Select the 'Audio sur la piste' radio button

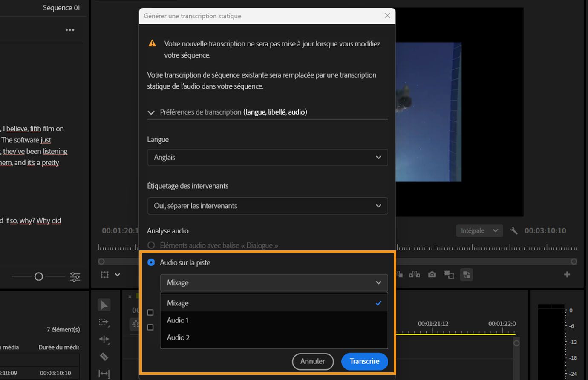[151, 262]
